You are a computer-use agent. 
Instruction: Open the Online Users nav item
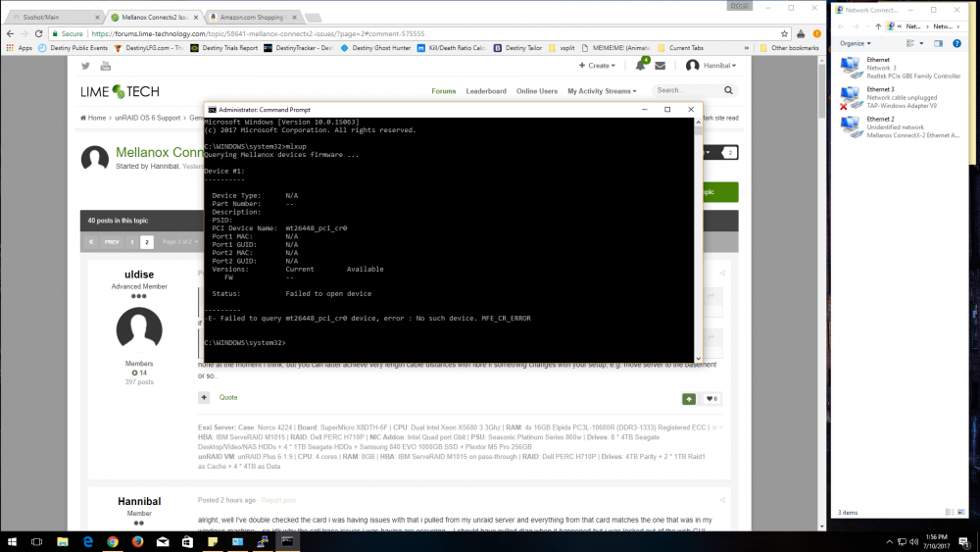pos(537,91)
